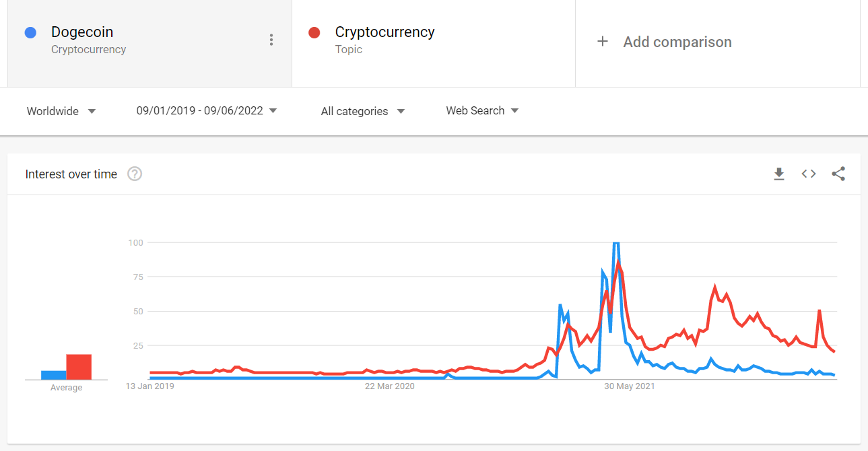Expand the Worldwide region dropdown

pyautogui.click(x=61, y=111)
